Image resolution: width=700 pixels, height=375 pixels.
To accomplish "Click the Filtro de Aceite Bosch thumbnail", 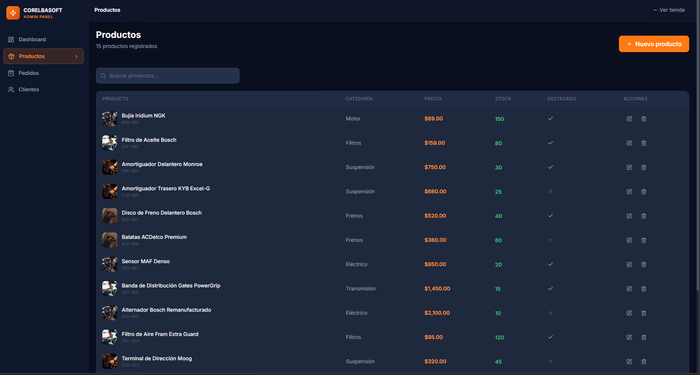I will pos(110,143).
